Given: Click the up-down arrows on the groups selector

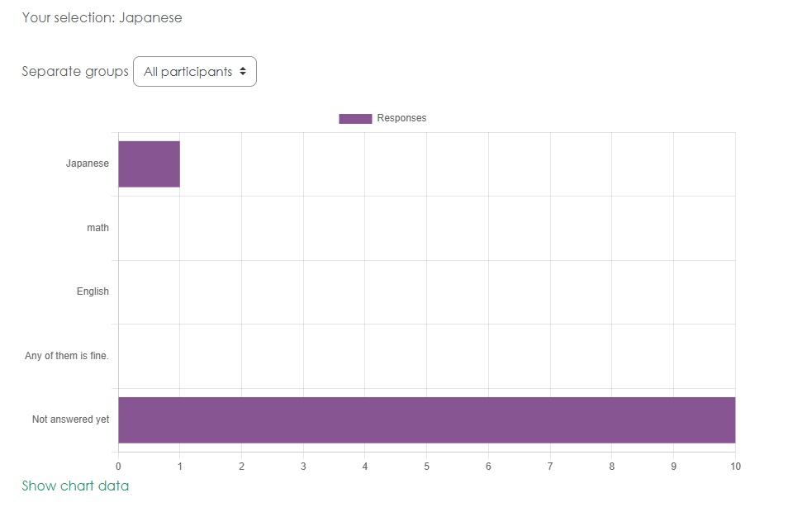Looking at the screenshot, I should [x=243, y=72].
